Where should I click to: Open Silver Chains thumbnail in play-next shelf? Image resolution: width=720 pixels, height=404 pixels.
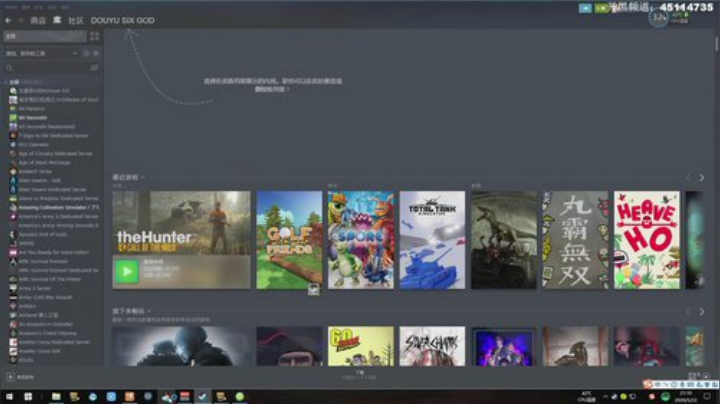[432, 346]
